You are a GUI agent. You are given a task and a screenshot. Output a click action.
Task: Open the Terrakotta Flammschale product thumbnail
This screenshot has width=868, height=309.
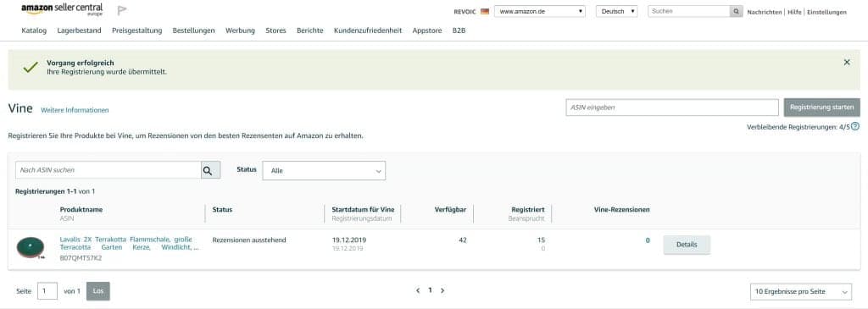tap(31, 247)
